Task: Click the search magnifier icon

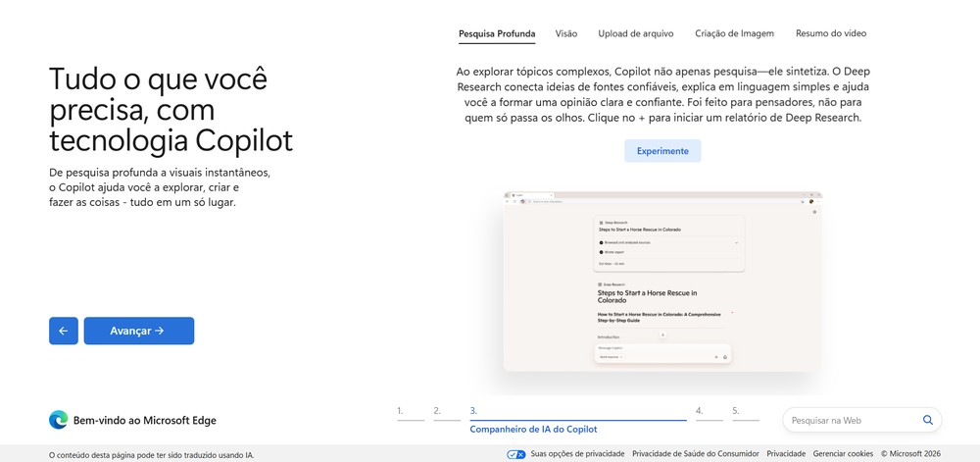Action: 927,420
